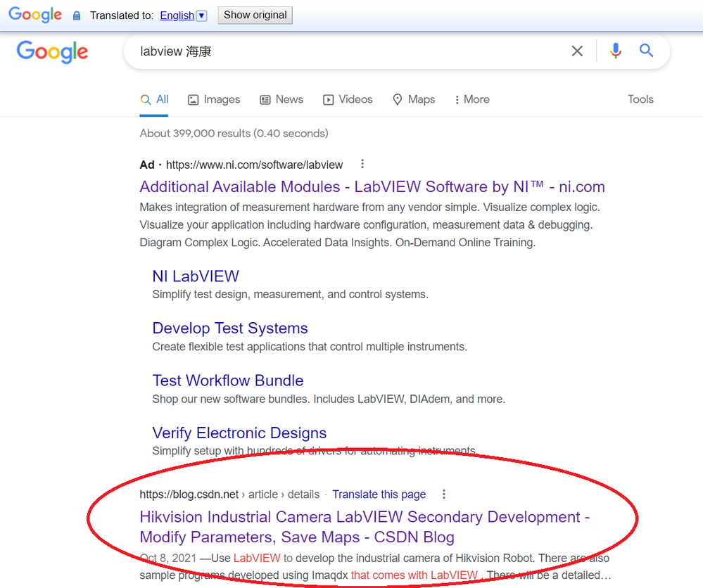Start voice search with the microphone icon
The height and width of the screenshot is (588, 703).
coord(616,51)
